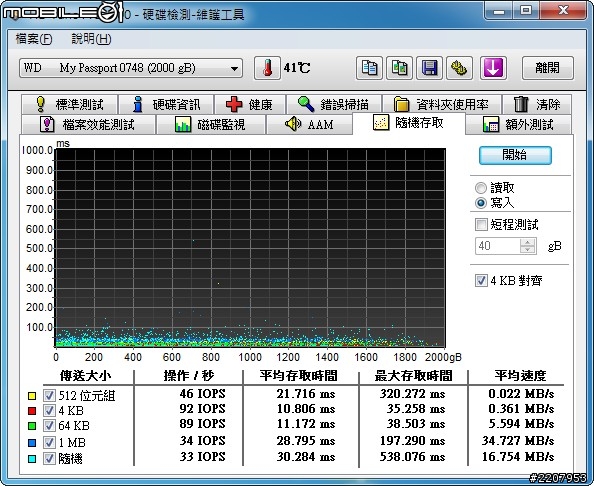The image size is (594, 486).
Task: Toggle the 4 KB 對齊 checkbox
Action: click(x=481, y=281)
